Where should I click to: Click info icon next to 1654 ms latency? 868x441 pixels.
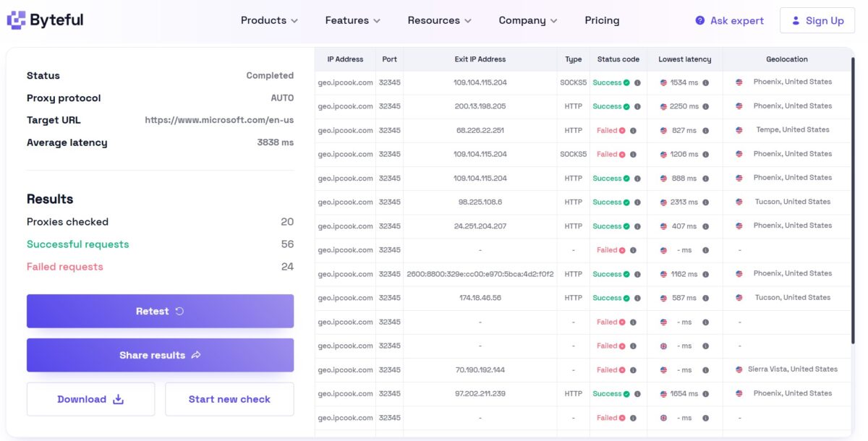pyautogui.click(x=705, y=394)
